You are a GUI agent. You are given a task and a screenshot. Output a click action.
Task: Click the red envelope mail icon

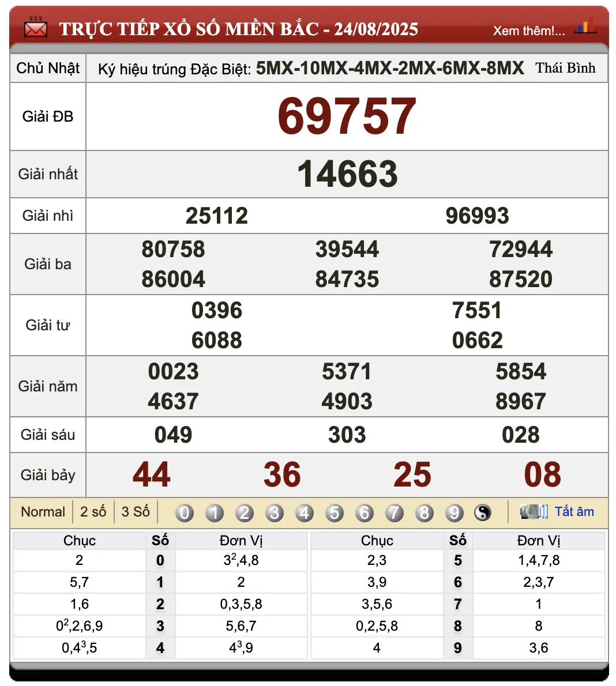(36, 28)
